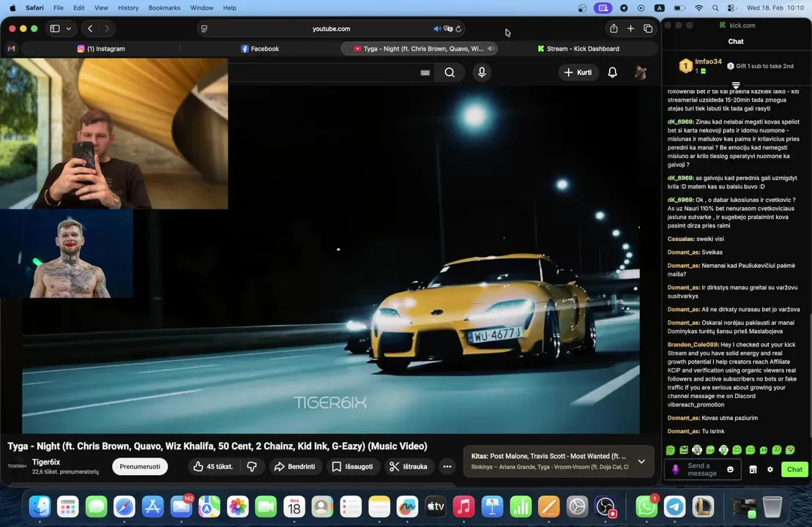Open YouTube search with the magnifier icon

pos(450,72)
